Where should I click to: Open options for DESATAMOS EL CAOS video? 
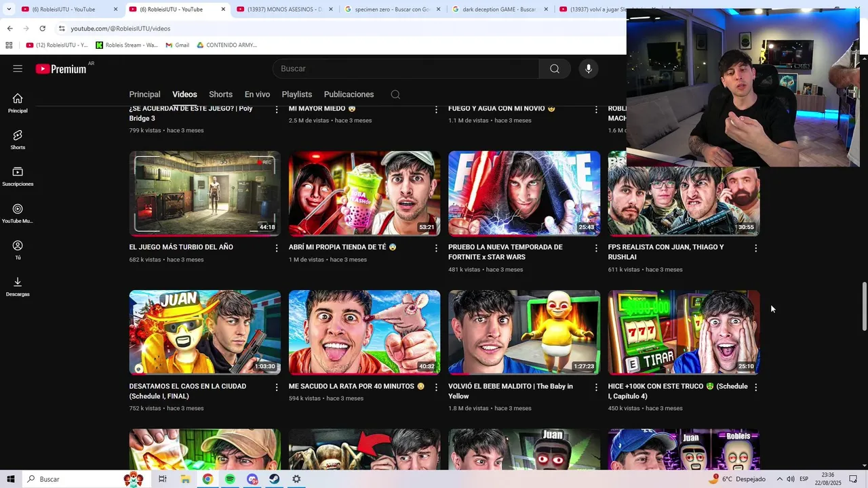tap(276, 387)
